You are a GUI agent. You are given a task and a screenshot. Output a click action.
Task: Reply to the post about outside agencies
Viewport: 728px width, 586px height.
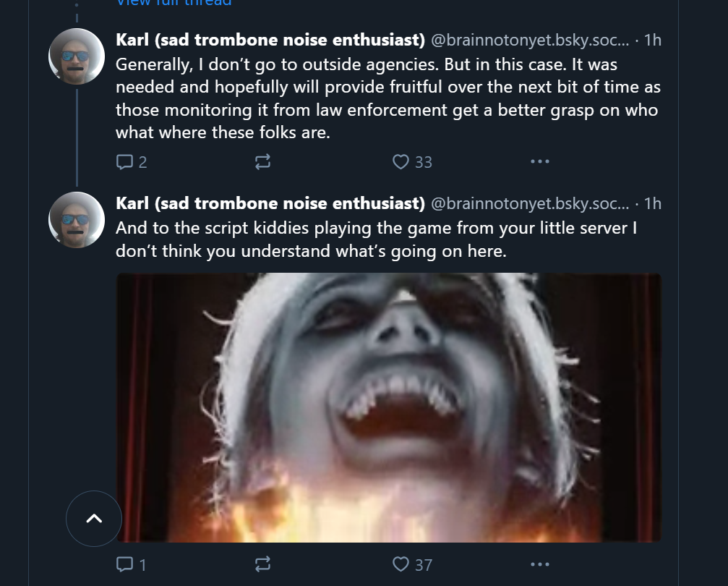(124, 162)
